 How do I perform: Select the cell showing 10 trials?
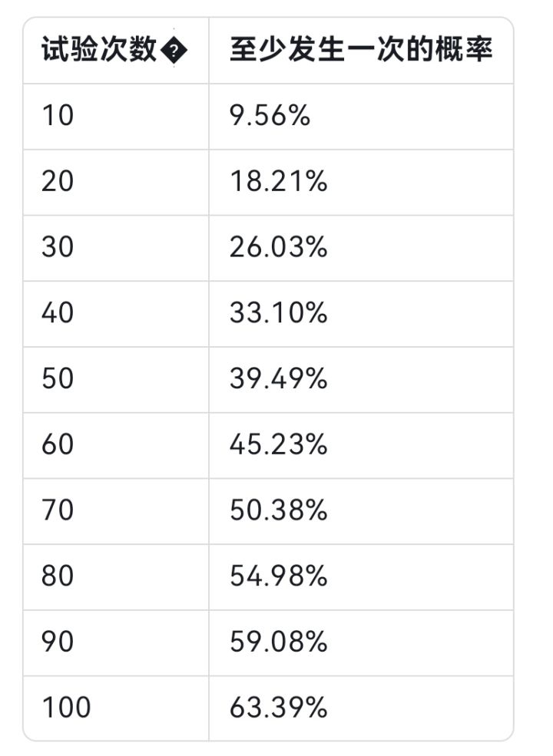[x=58, y=117]
